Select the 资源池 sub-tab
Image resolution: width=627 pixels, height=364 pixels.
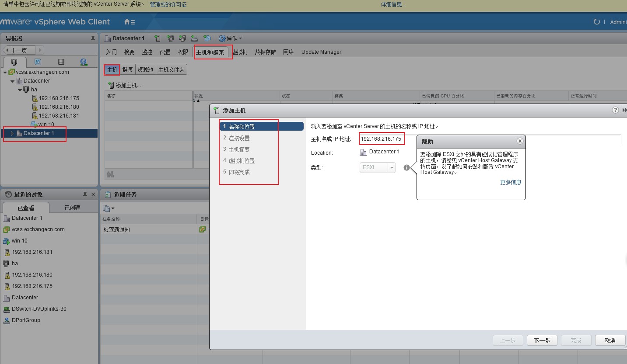click(x=145, y=69)
